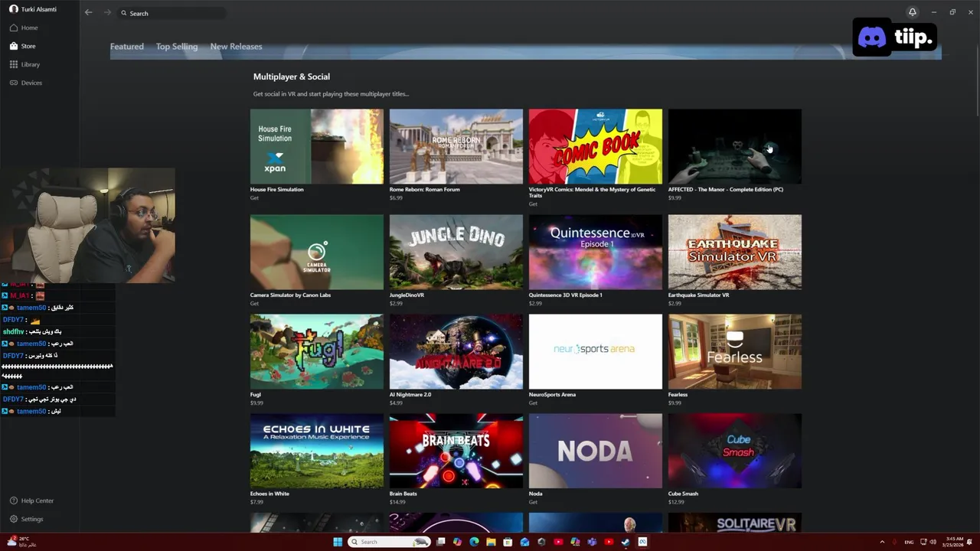
Task: Switch to the Top Selling tab
Action: (x=177, y=47)
